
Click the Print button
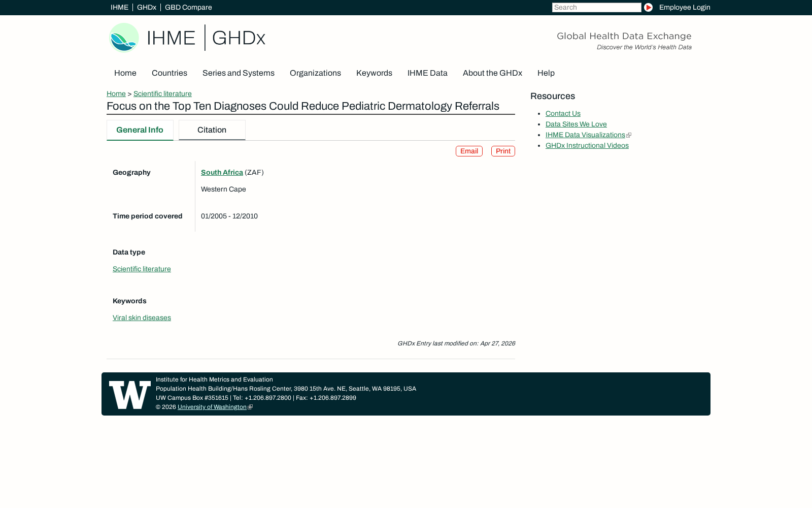click(x=503, y=151)
